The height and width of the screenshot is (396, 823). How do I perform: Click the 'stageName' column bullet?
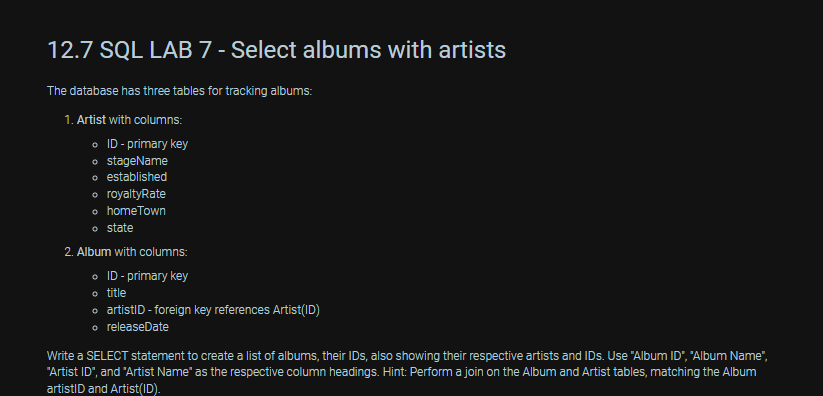point(137,161)
